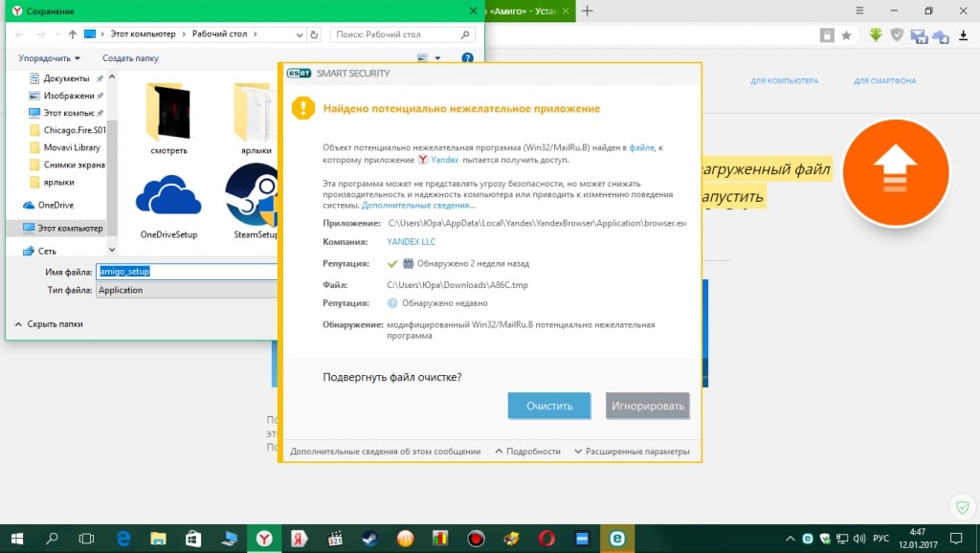
Task: Refresh the folder in the save dialog
Action: click(314, 34)
